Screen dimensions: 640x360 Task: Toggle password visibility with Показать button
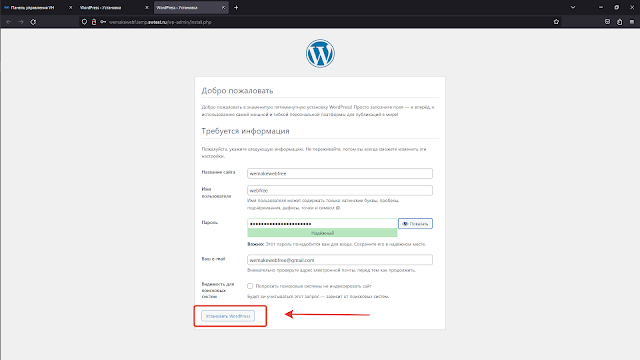pos(416,224)
